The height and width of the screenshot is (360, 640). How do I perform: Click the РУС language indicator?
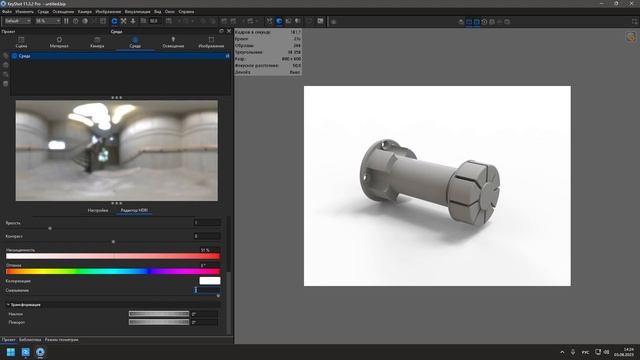(585, 352)
